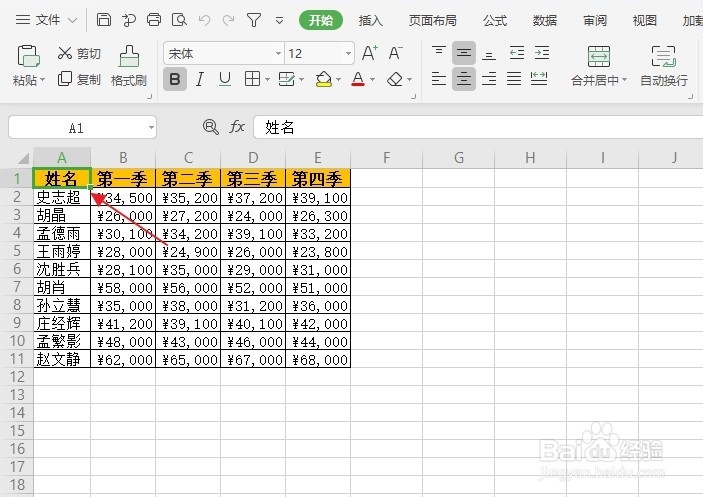Click the Undo arrow icon

point(204,20)
